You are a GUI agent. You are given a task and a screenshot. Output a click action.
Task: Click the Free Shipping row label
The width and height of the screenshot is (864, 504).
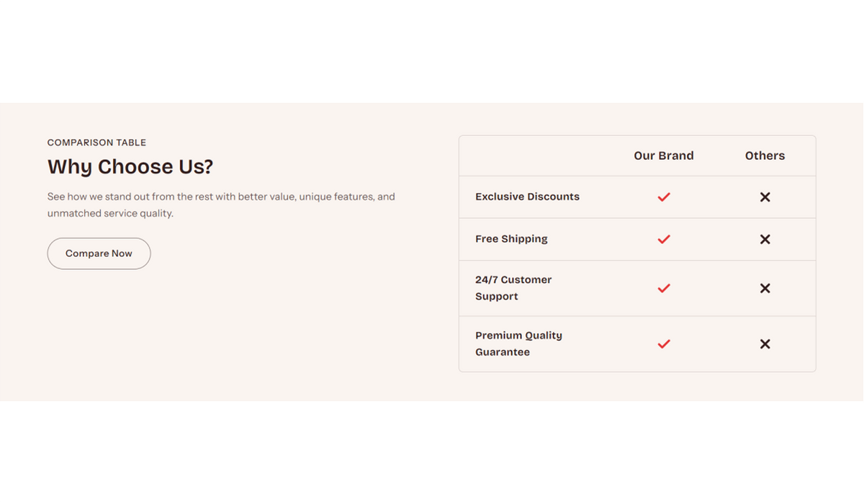tap(511, 239)
